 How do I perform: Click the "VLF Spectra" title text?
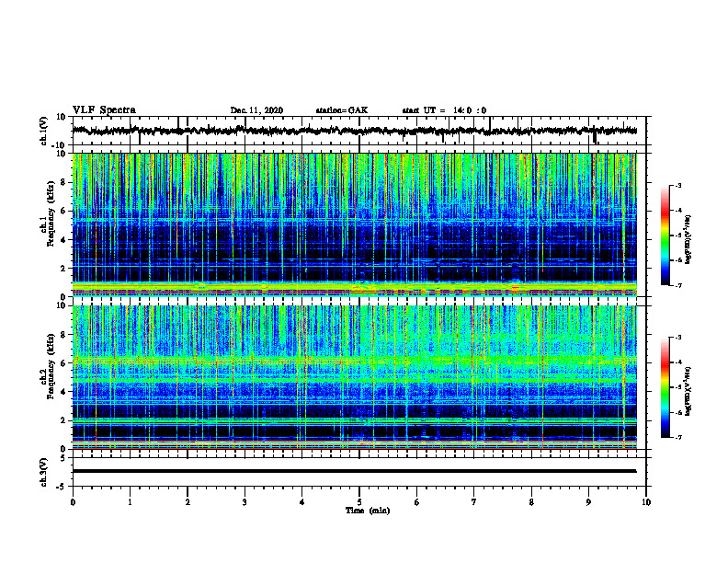click(x=104, y=110)
